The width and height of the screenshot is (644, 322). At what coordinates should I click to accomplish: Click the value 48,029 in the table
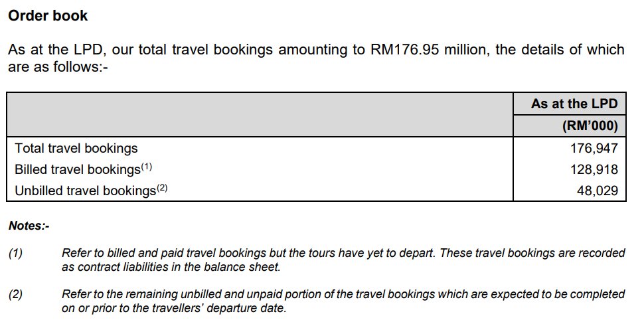598,191
